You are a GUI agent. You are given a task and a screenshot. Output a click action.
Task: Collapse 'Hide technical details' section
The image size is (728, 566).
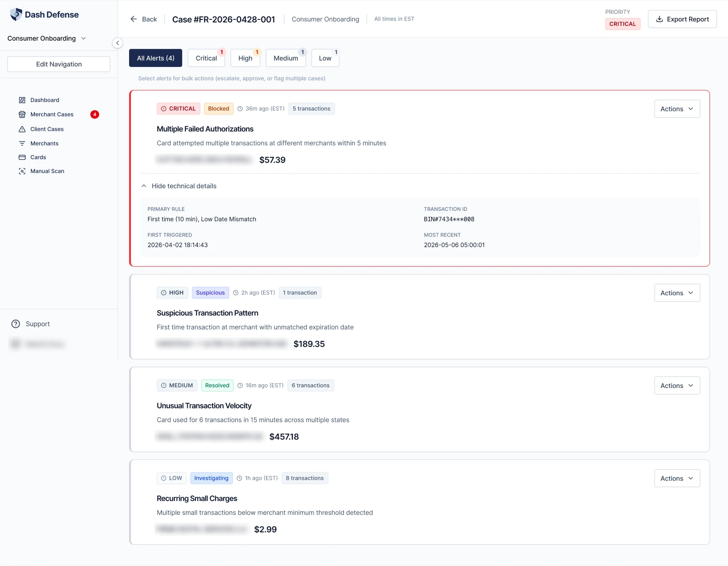(179, 186)
